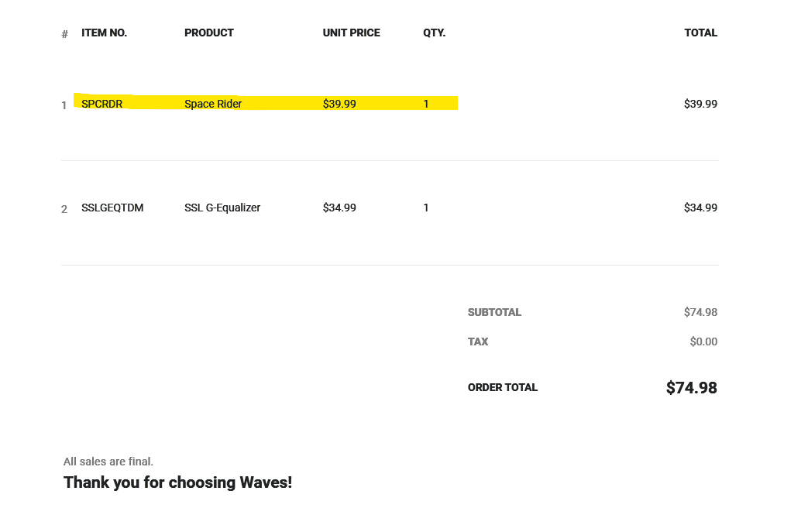Click the # column header symbol
This screenshot has height=532, width=808.
point(64,35)
